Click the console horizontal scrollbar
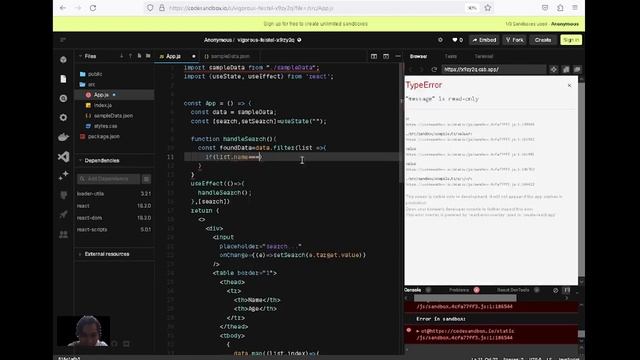640x360 pixels. pyautogui.click(x=465, y=298)
